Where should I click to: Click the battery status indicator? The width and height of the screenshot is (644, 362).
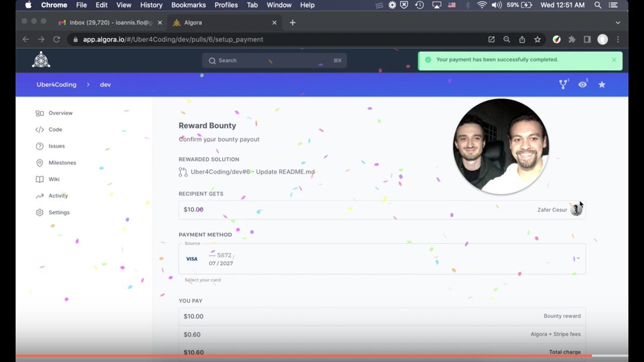tap(520, 5)
